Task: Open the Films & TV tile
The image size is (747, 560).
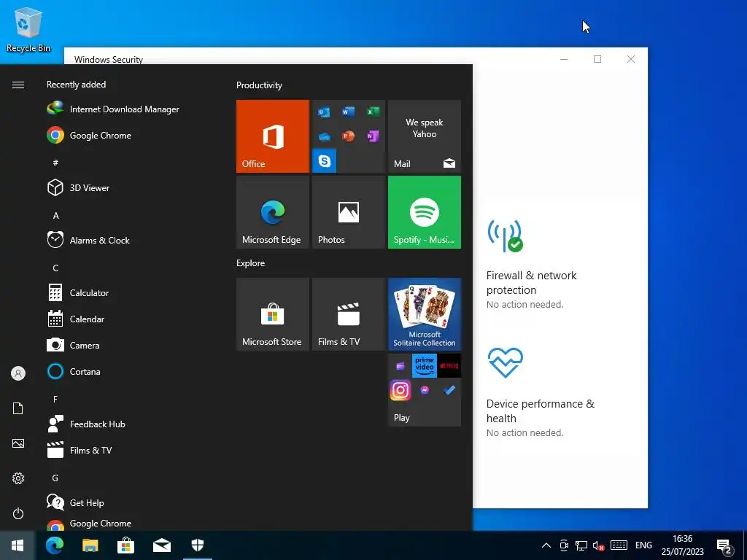Action: coord(348,314)
